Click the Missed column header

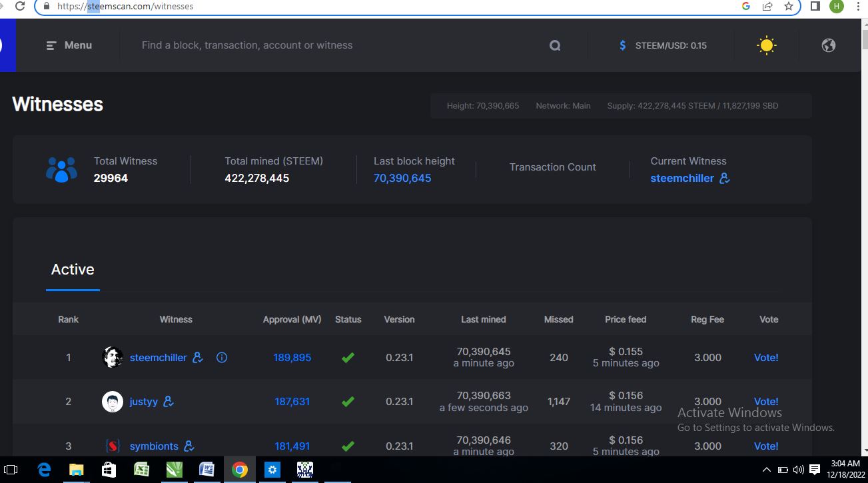click(x=559, y=320)
